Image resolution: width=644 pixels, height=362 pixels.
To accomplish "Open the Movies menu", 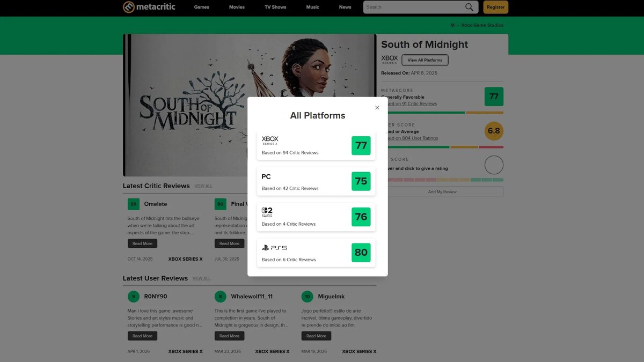I will [x=237, y=7].
